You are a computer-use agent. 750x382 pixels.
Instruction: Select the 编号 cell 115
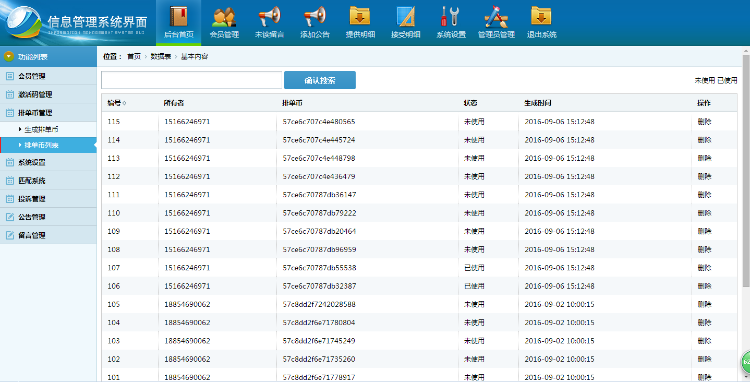[x=113, y=121]
